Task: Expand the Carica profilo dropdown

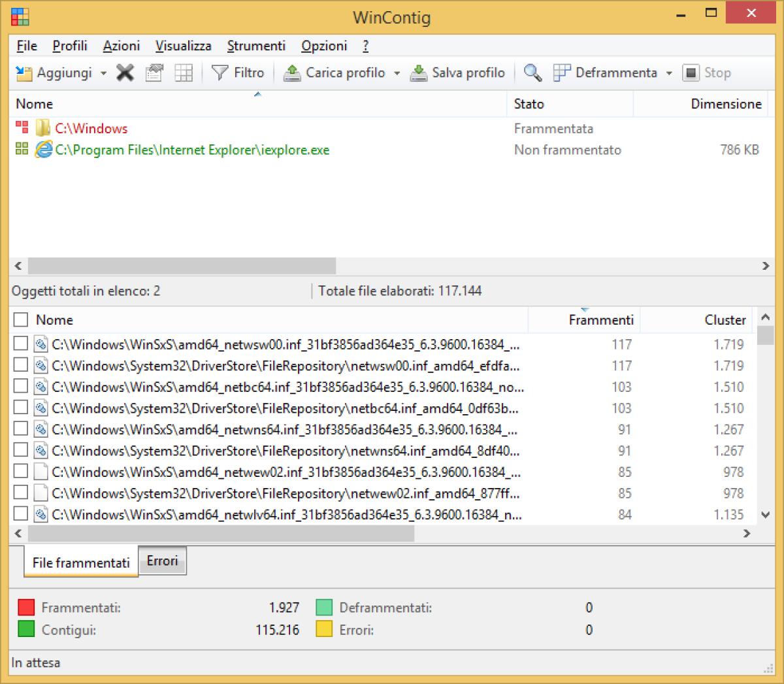Action: 397,73
